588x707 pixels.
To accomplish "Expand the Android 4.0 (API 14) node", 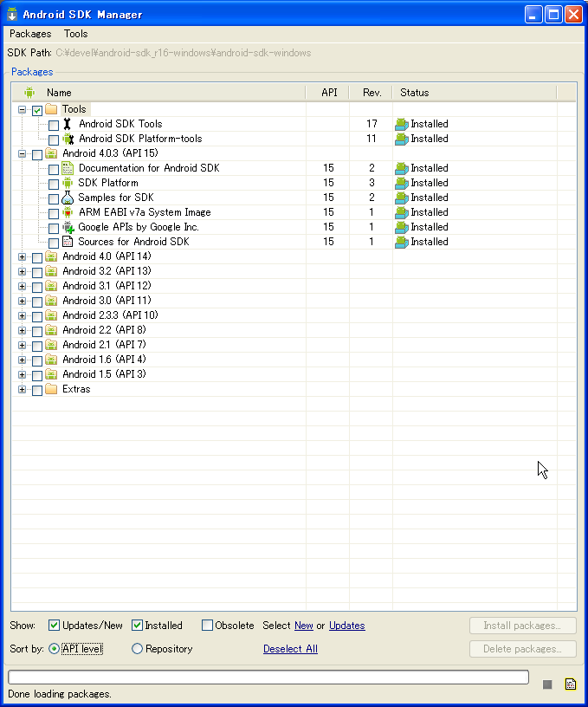I will tap(22, 257).
